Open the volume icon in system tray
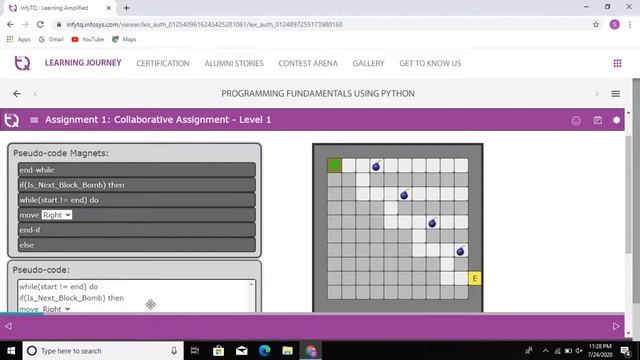The height and width of the screenshot is (360, 640). [579, 351]
